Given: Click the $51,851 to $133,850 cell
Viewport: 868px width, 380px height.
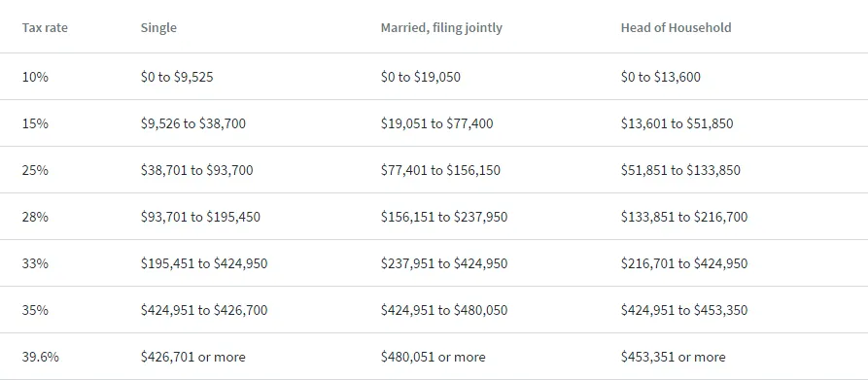Looking at the screenshot, I should (x=680, y=170).
